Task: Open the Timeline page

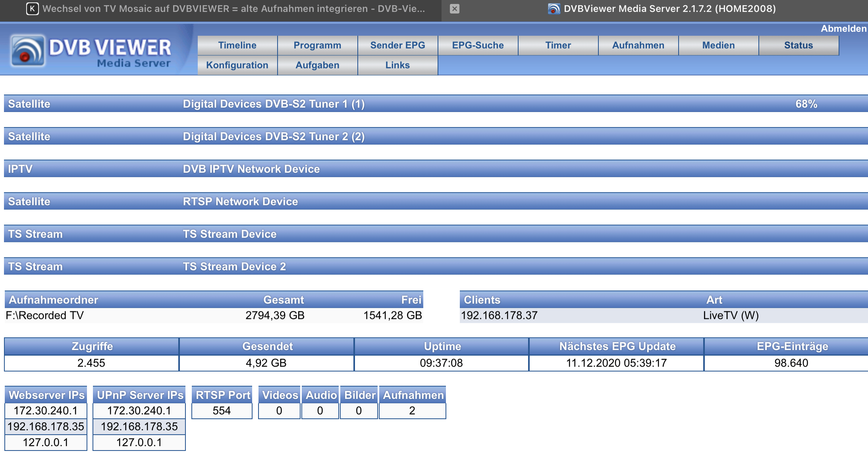Action: click(237, 45)
